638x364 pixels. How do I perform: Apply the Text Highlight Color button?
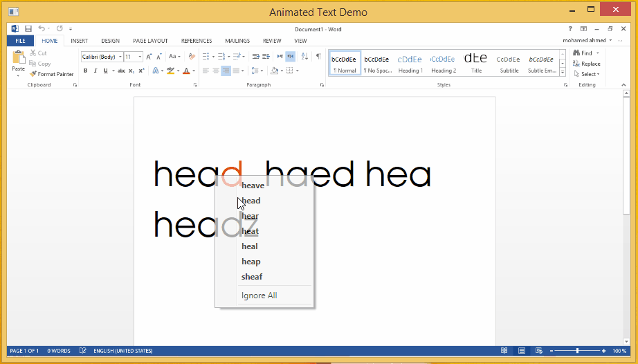pyautogui.click(x=170, y=71)
